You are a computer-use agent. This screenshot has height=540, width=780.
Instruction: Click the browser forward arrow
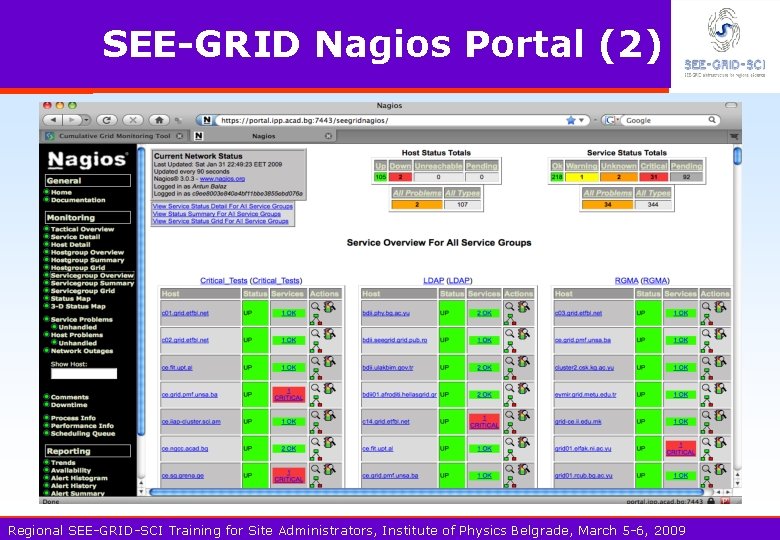[72, 120]
